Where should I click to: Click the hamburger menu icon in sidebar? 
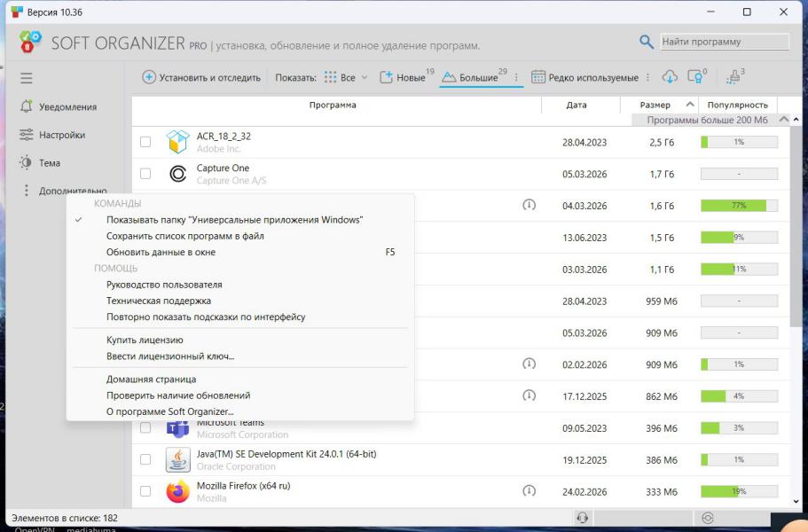pyautogui.click(x=27, y=78)
